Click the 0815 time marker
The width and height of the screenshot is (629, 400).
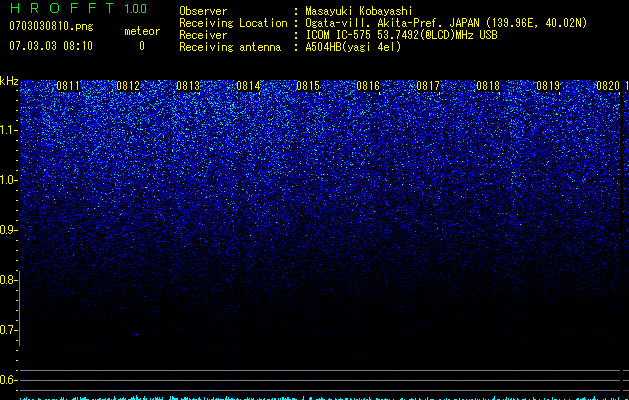pyautogui.click(x=308, y=86)
